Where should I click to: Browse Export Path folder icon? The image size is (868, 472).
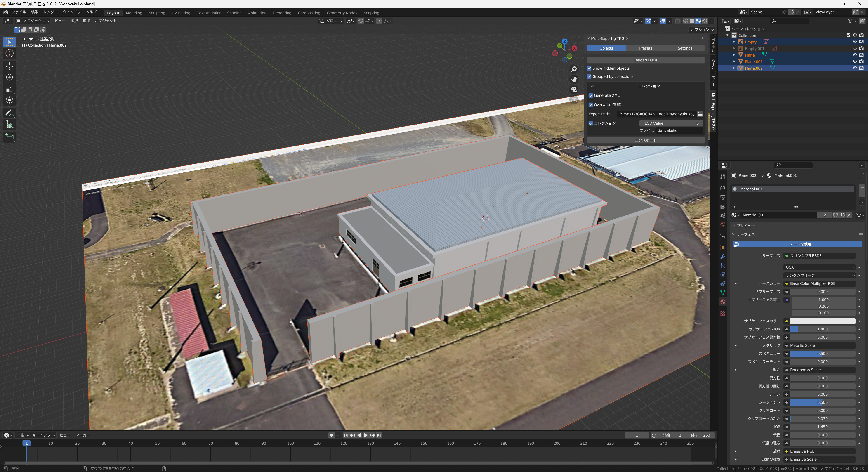coord(700,114)
